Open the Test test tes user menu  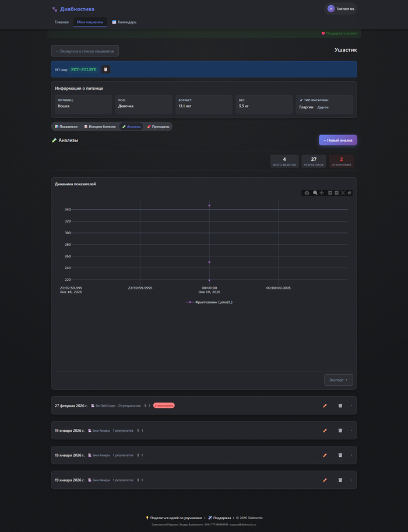click(x=341, y=9)
